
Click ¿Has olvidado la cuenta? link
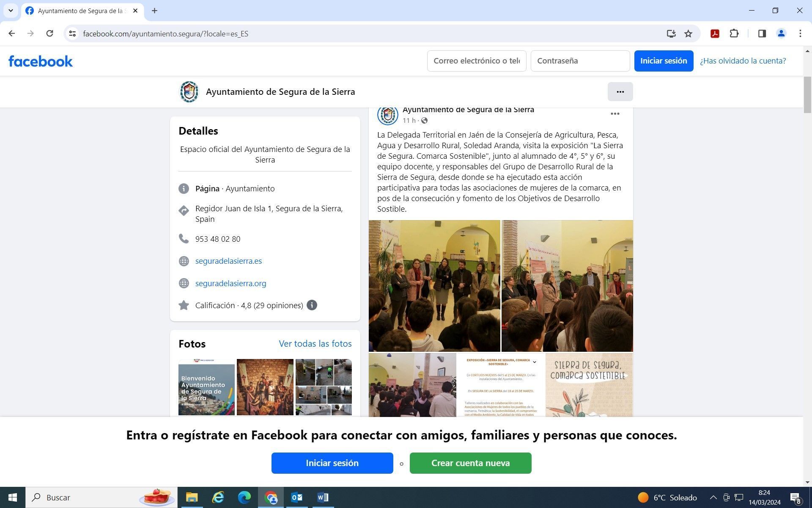tap(743, 61)
